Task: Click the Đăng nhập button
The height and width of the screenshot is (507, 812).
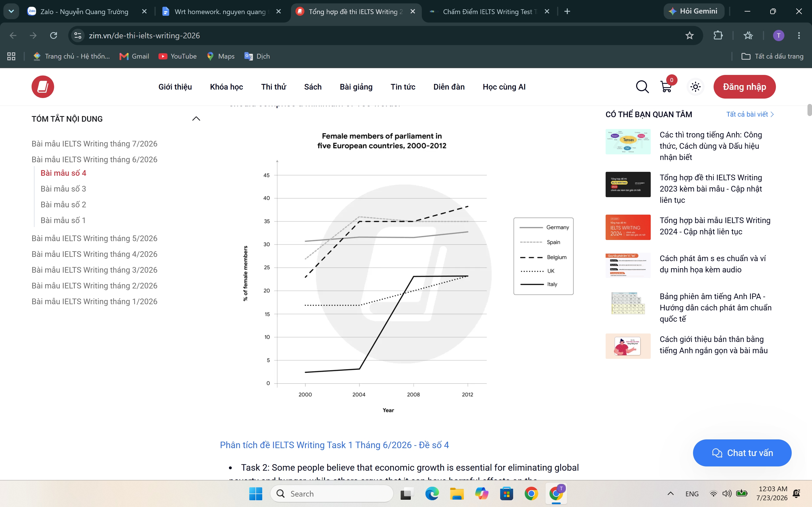Action: coord(745,87)
